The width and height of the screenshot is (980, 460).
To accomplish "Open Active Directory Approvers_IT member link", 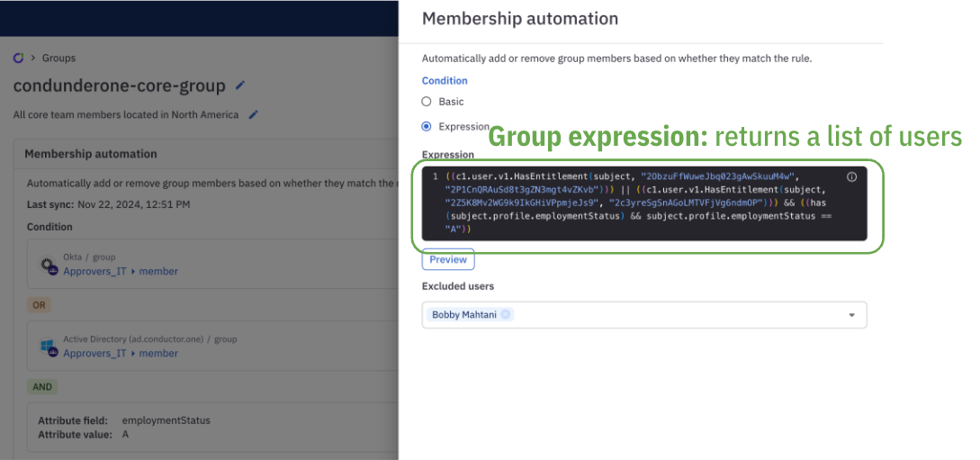I will coord(121,354).
